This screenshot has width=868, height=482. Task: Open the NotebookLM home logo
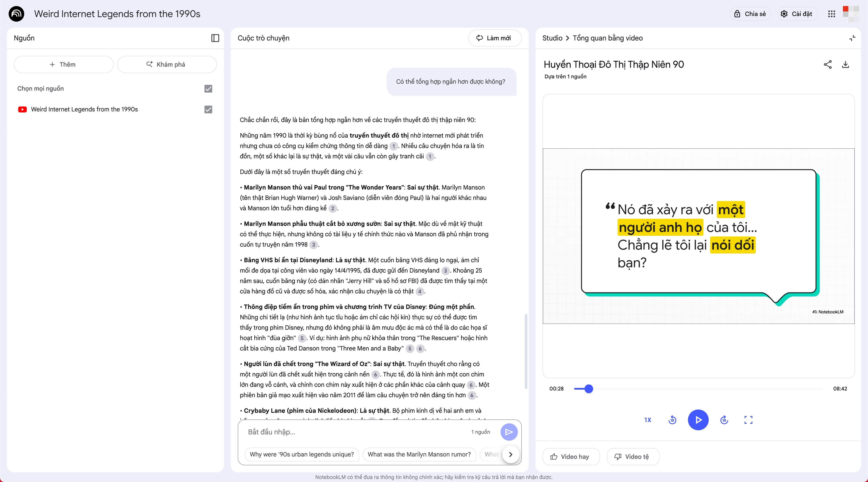16,14
